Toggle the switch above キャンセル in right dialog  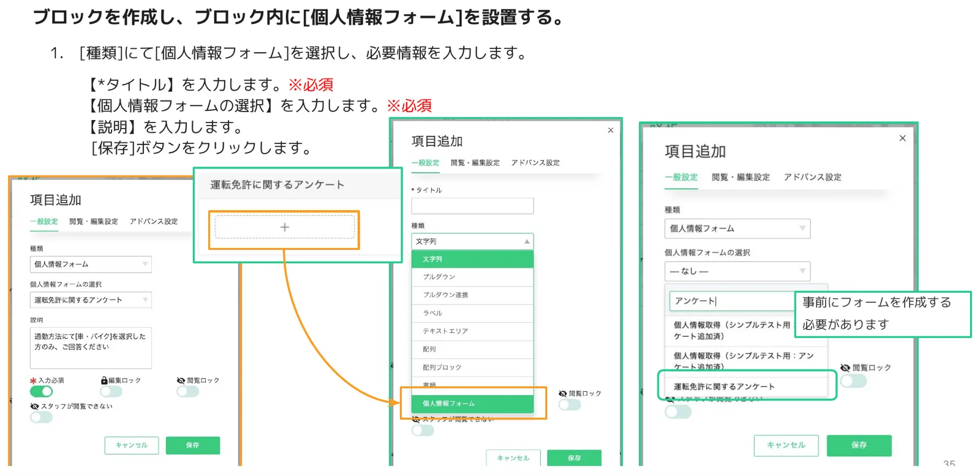pyautogui.click(x=678, y=412)
